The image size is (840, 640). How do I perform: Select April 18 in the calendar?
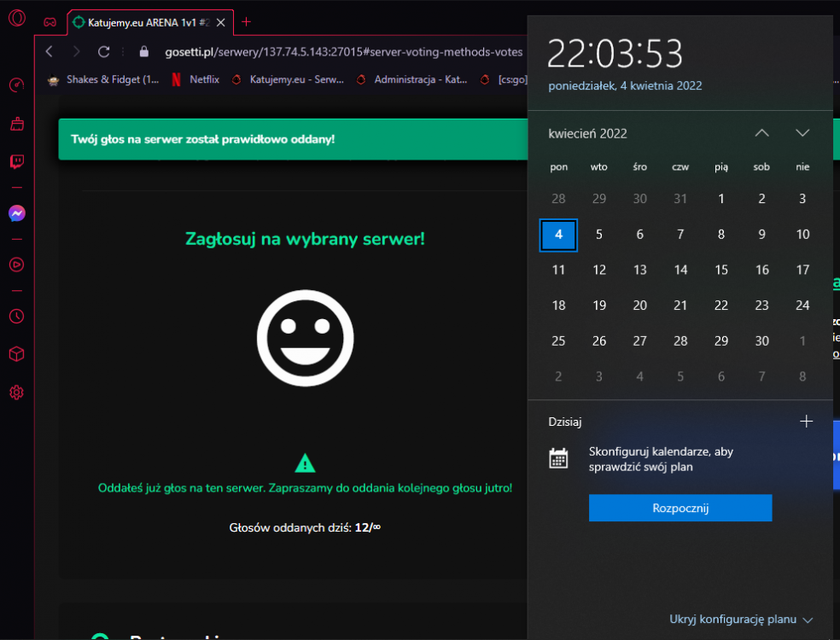click(x=558, y=305)
